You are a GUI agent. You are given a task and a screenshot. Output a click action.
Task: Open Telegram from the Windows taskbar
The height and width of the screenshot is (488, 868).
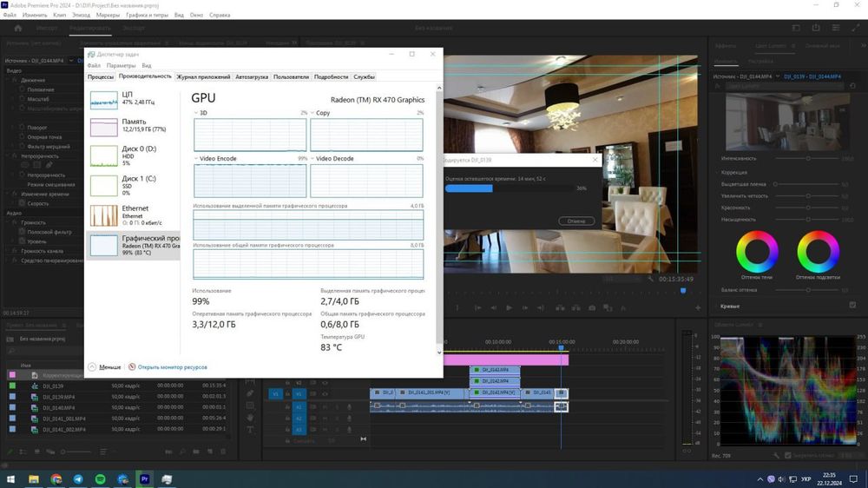(x=78, y=478)
